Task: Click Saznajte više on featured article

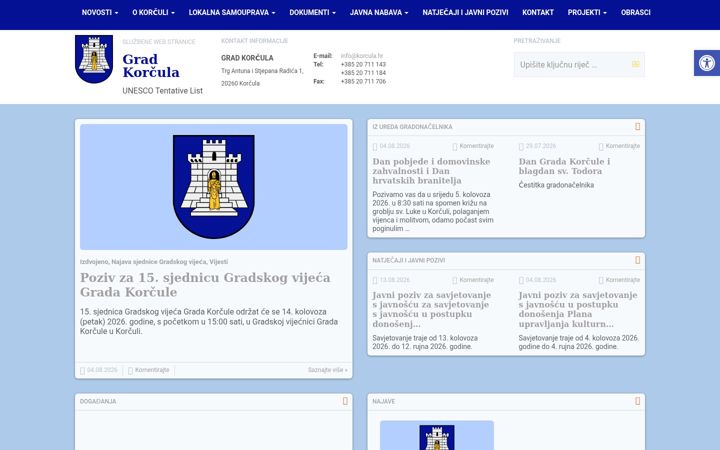Action: tap(327, 370)
